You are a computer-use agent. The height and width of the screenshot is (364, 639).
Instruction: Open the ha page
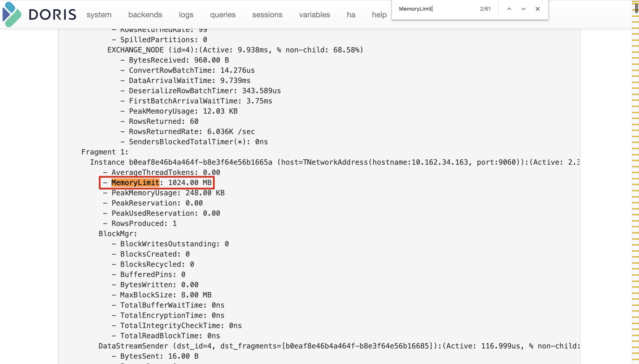[351, 15]
